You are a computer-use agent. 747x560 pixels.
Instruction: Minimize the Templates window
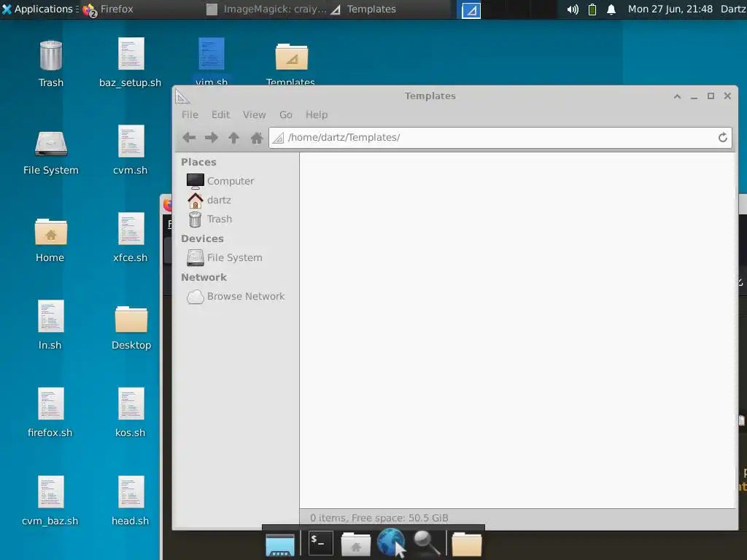point(694,96)
